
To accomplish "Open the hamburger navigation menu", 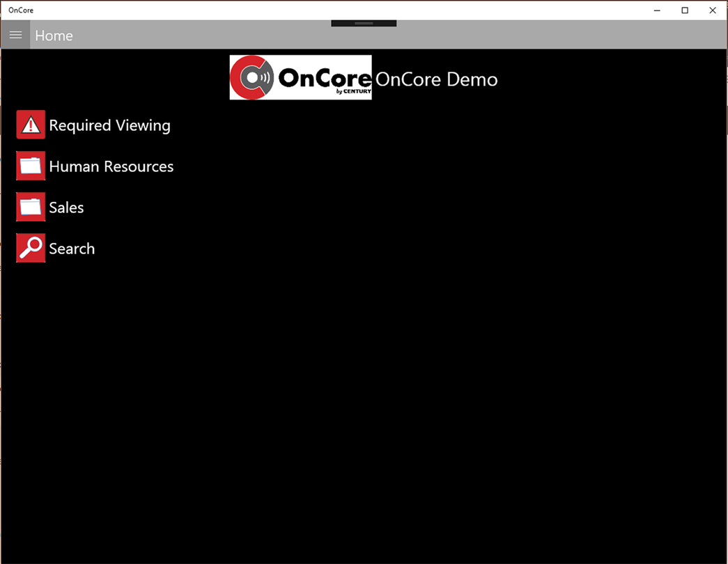I will (x=16, y=35).
